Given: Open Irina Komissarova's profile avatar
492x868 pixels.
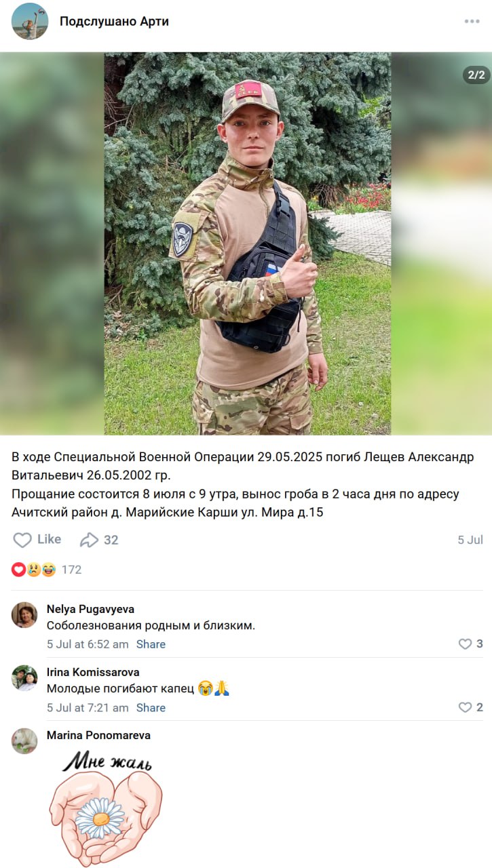Looking at the screenshot, I should tap(24, 678).
